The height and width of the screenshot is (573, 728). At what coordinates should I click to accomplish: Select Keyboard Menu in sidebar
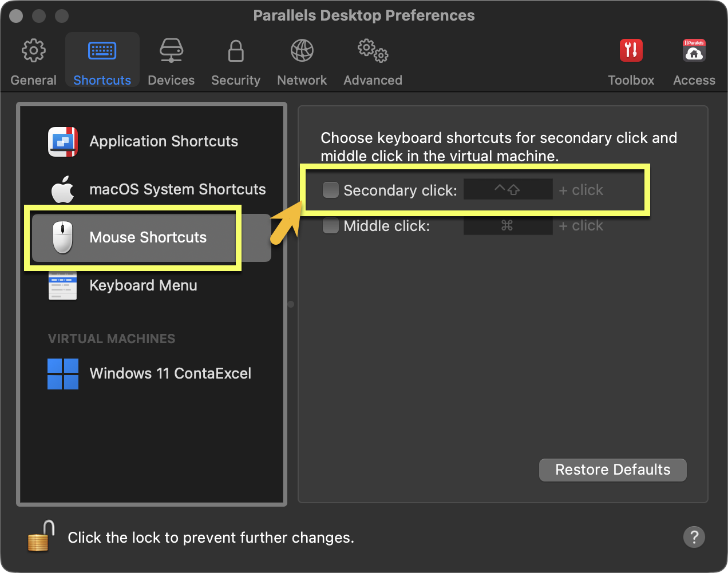[143, 285]
